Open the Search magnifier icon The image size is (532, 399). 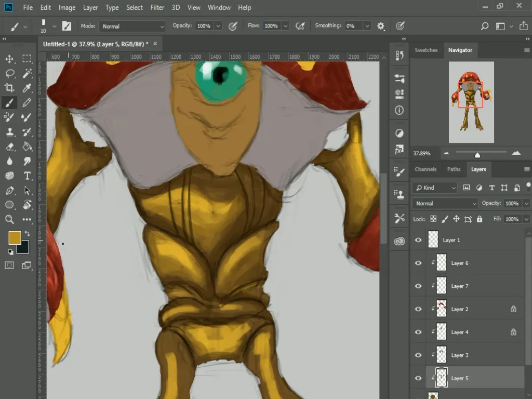(485, 26)
